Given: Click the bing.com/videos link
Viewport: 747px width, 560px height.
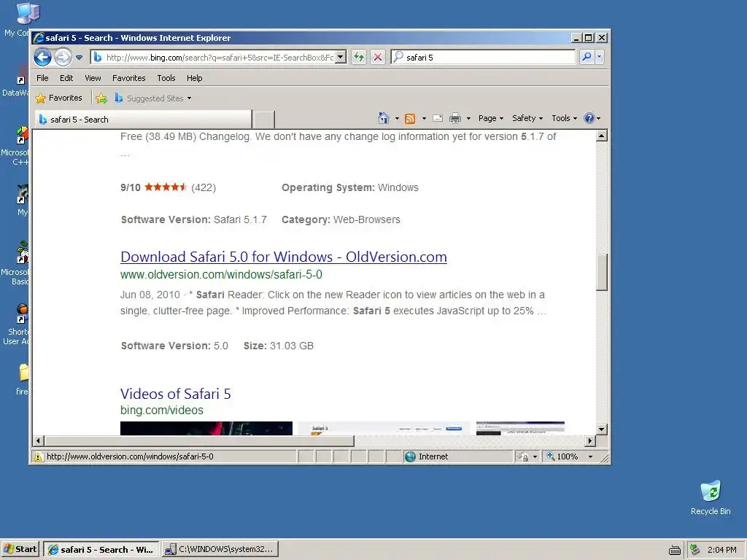Looking at the screenshot, I should point(161,410).
